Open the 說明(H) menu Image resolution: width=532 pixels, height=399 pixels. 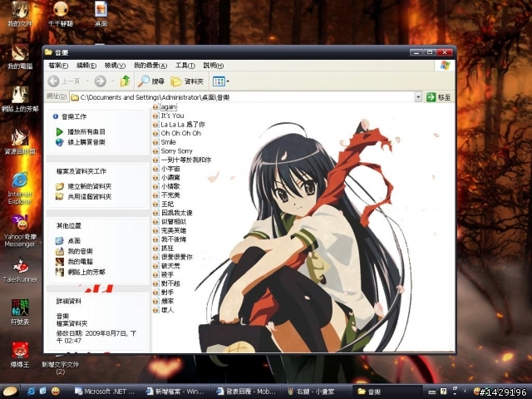tap(214, 66)
